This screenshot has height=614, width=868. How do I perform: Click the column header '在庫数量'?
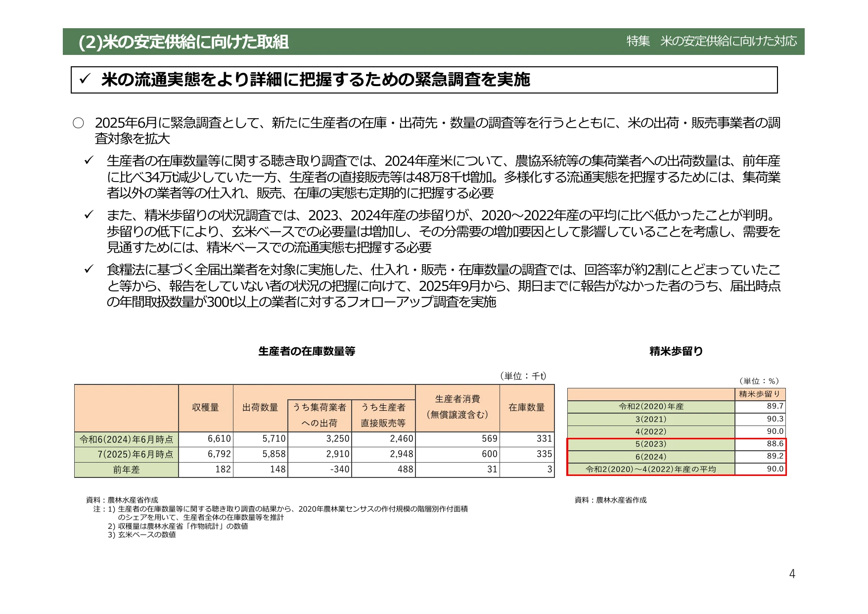point(527,408)
